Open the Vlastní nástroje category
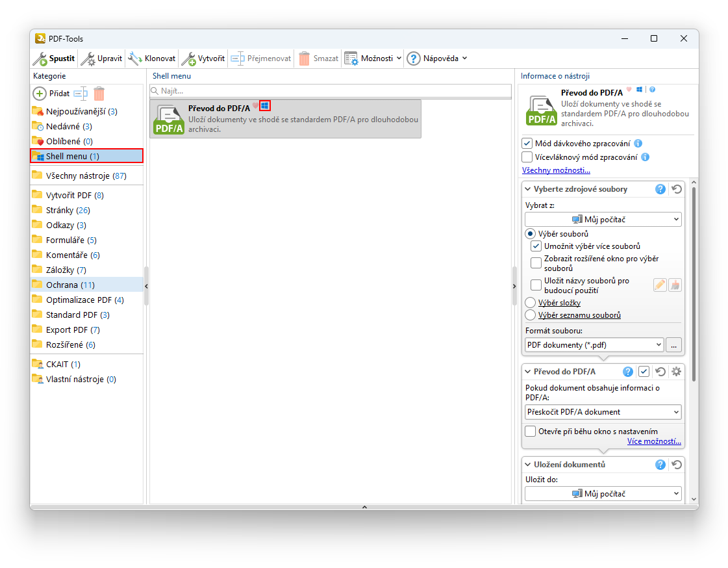This screenshot has height=568, width=728. [x=87, y=379]
